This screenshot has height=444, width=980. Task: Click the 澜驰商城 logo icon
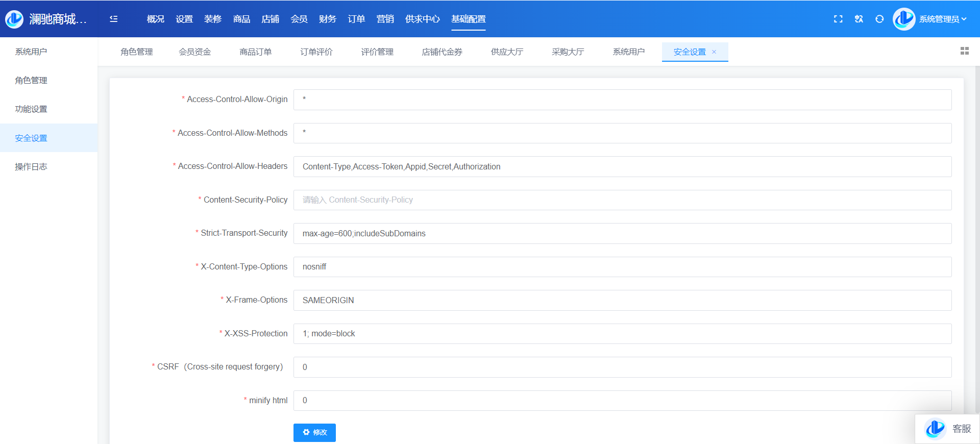14,19
